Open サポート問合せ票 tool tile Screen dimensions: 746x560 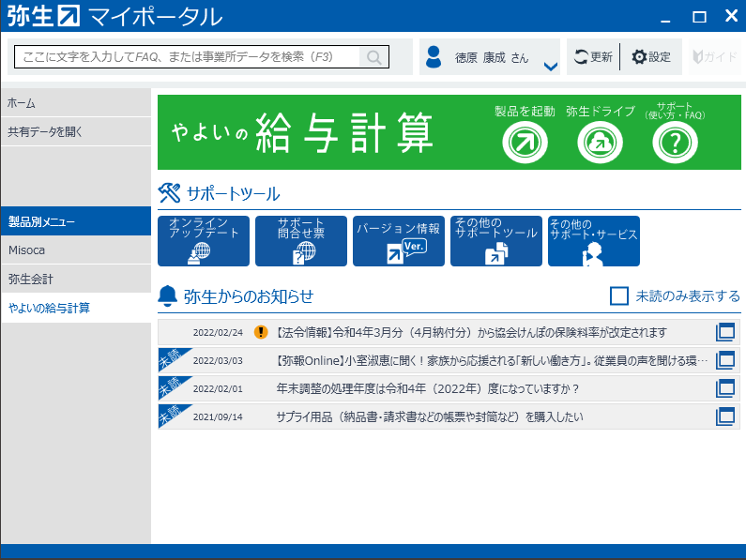pos(301,241)
